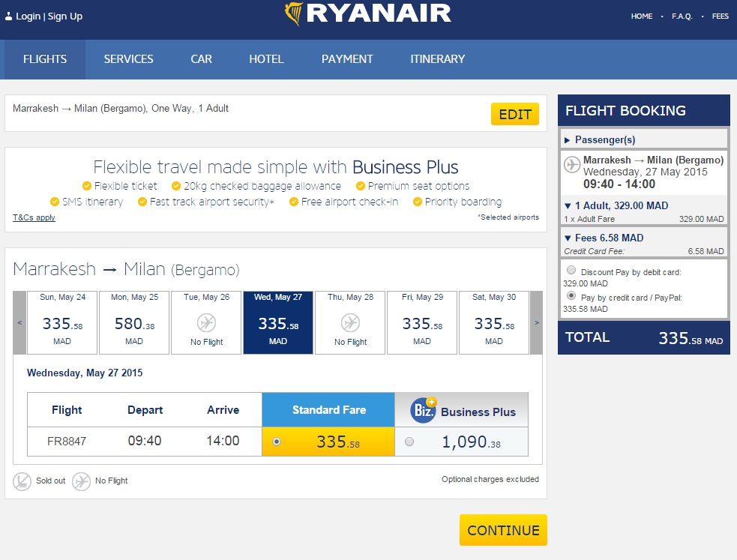Click the Credit Card Fee line

[644, 251]
